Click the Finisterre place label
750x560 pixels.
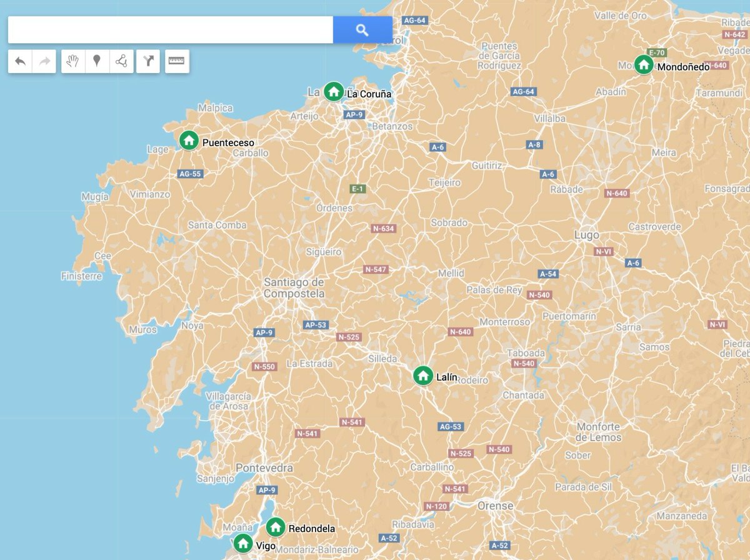tap(81, 276)
